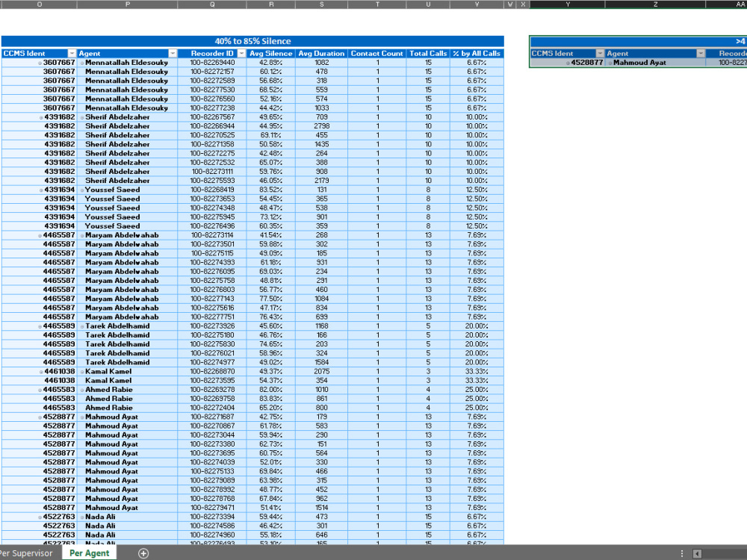Collapse the Kamal Kamel agent group button
Viewport: 747px width, 560px height.
click(82, 372)
